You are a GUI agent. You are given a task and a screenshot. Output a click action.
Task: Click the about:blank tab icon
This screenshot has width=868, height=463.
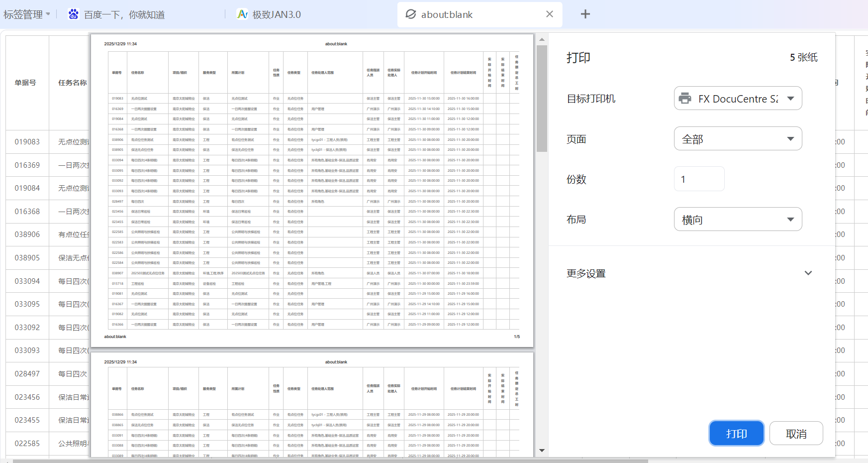point(411,14)
